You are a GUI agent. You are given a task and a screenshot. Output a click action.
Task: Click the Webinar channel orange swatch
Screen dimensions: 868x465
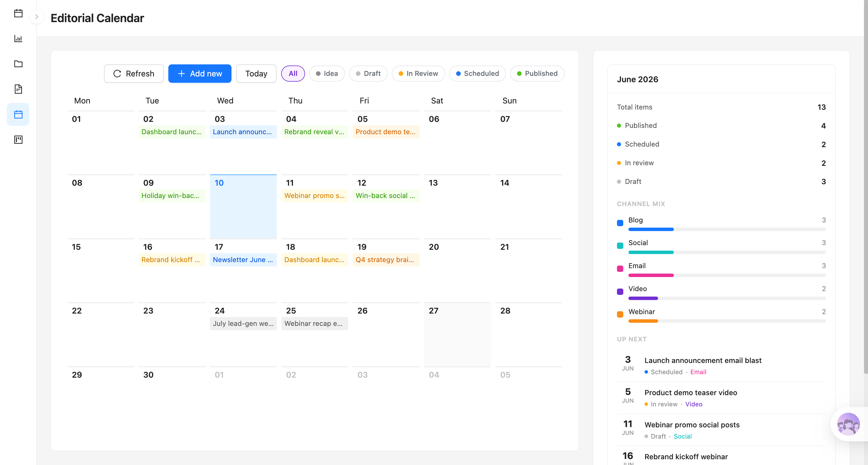point(620,315)
